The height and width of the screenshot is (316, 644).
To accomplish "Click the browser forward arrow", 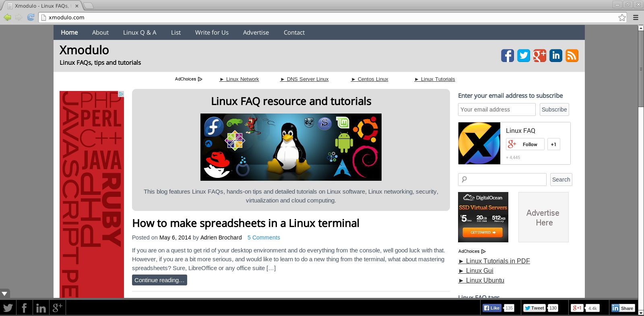I will [x=19, y=17].
